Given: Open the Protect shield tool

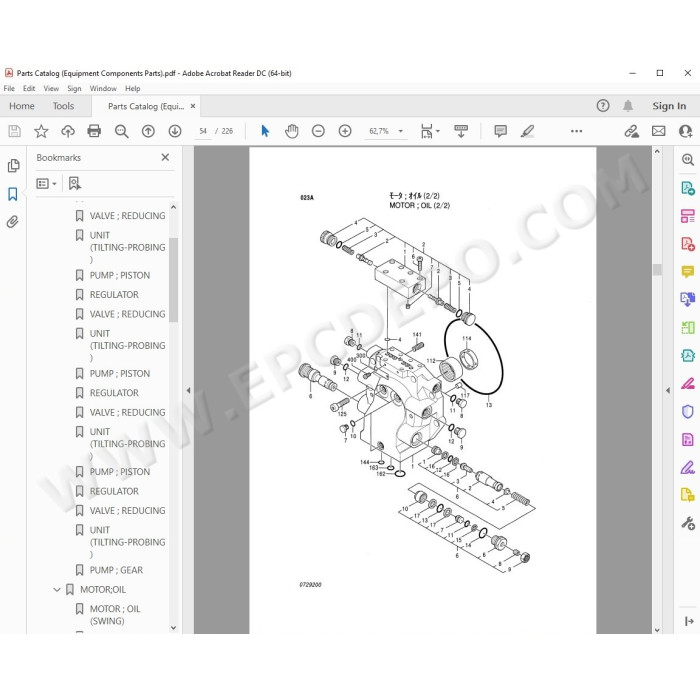Looking at the screenshot, I should (688, 411).
